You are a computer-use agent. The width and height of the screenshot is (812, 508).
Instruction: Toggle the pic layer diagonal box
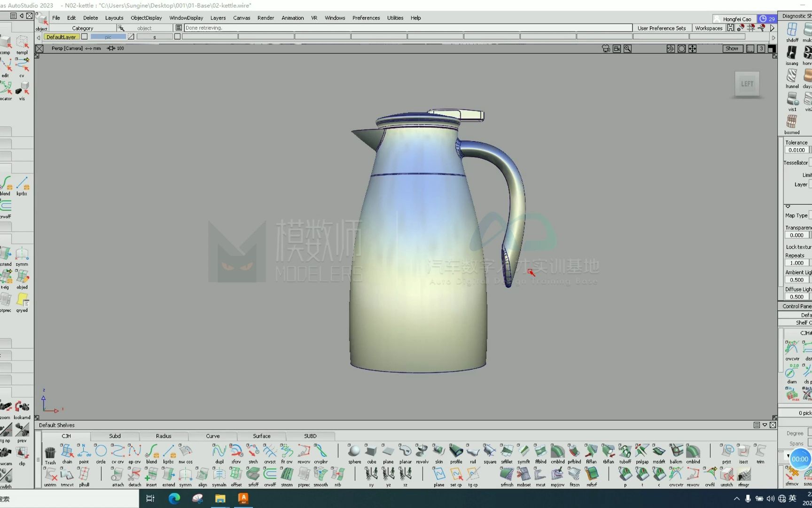pyautogui.click(x=131, y=37)
